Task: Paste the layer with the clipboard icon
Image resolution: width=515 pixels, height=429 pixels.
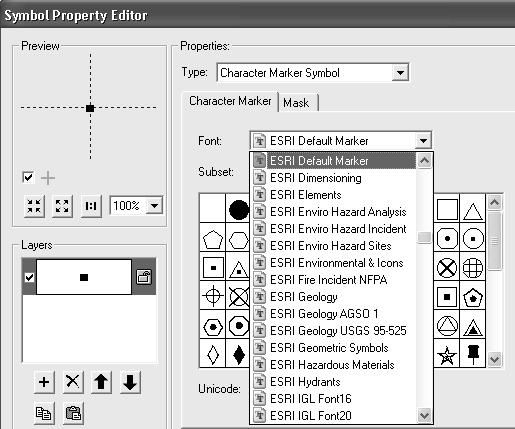Action: pos(73,413)
